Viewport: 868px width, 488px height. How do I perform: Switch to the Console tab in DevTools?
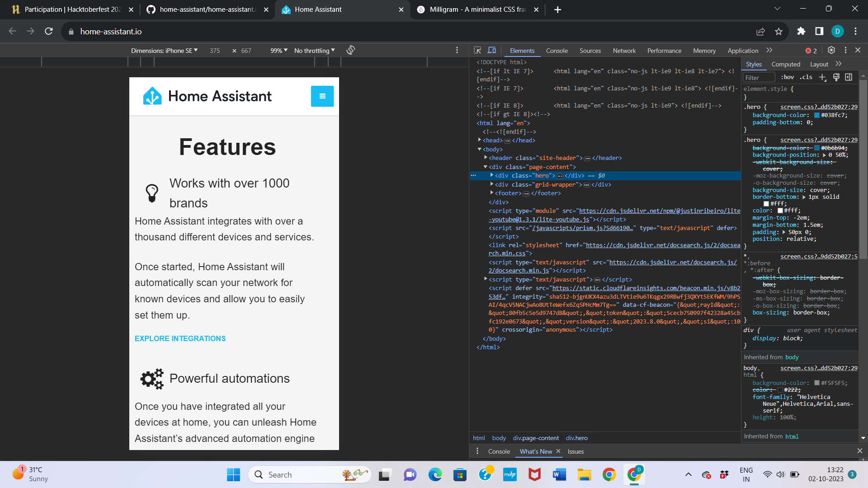(557, 50)
